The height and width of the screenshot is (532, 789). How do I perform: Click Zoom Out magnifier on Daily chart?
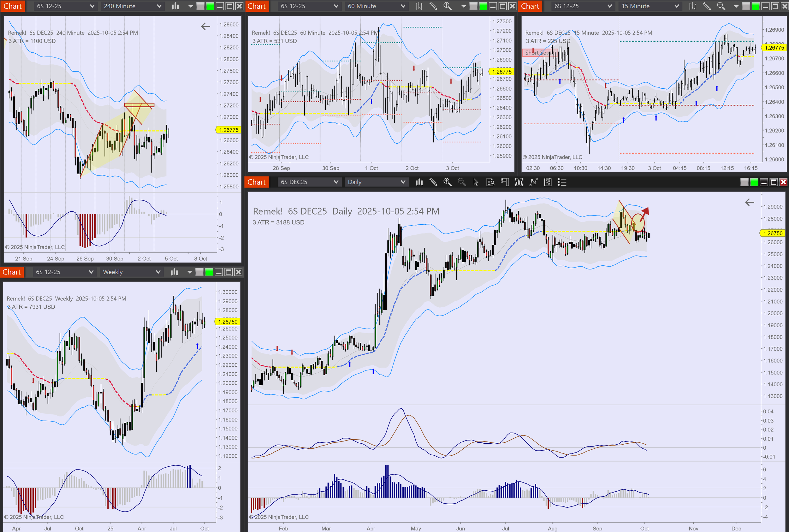click(461, 182)
